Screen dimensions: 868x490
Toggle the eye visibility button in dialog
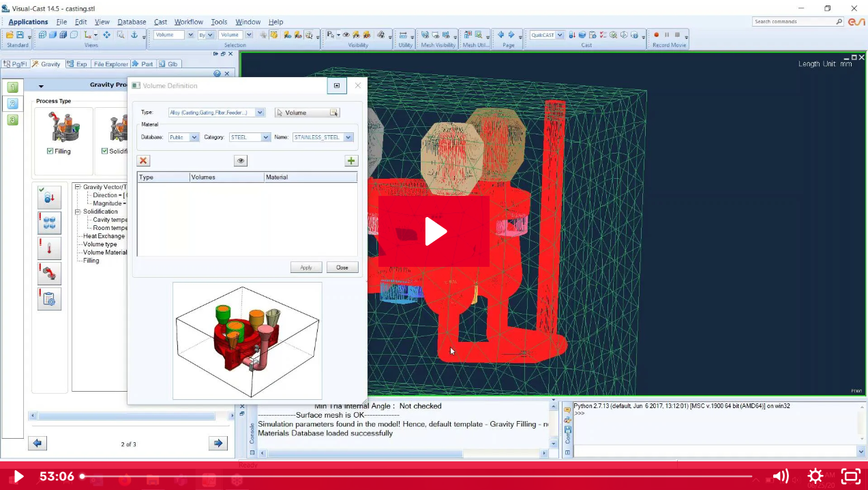click(x=240, y=161)
